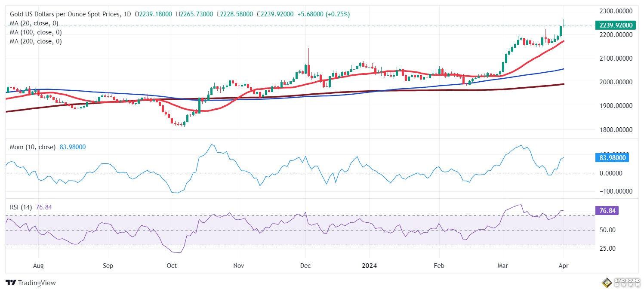Click the TradingView logo icon
This screenshot has height=292, width=644.
(x=10, y=283)
